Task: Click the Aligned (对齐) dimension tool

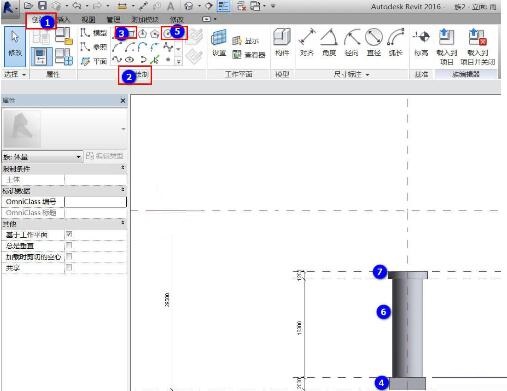Action: (307, 42)
